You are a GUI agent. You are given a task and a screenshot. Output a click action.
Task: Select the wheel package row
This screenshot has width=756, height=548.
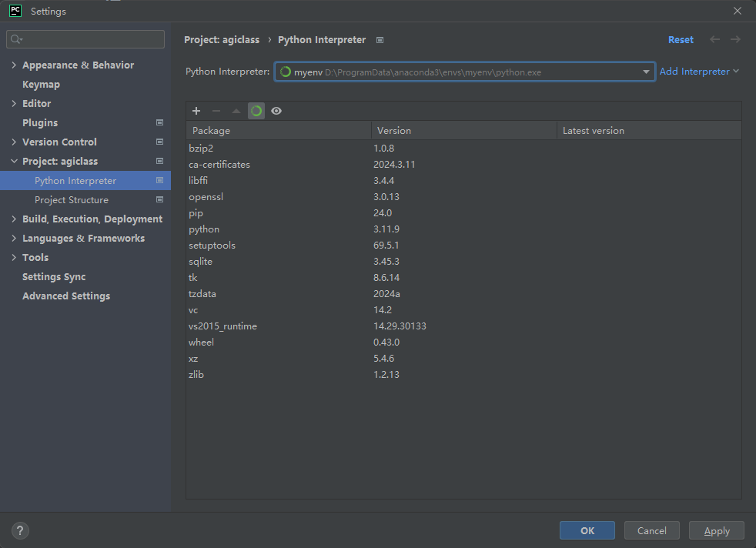463,342
